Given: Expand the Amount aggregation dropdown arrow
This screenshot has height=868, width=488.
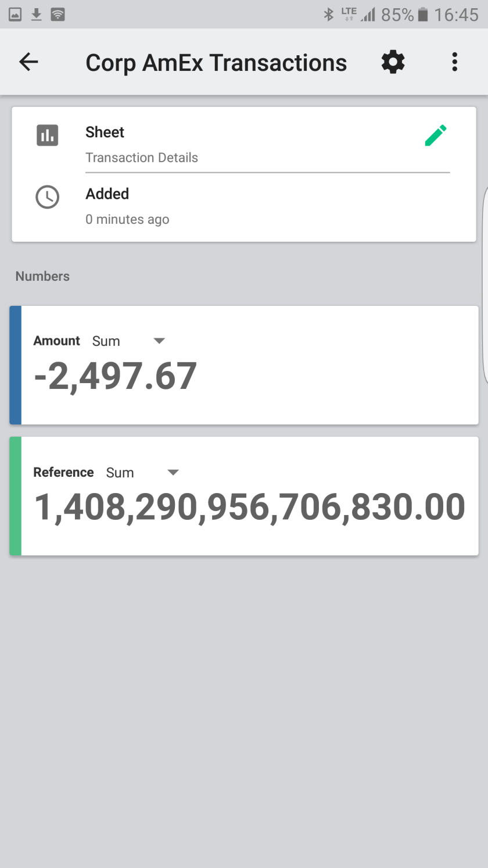Looking at the screenshot, I should click(159, 341).
